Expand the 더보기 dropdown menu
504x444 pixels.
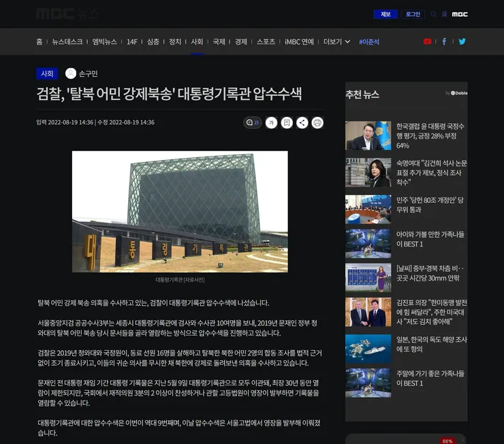[x=336, y=42]
